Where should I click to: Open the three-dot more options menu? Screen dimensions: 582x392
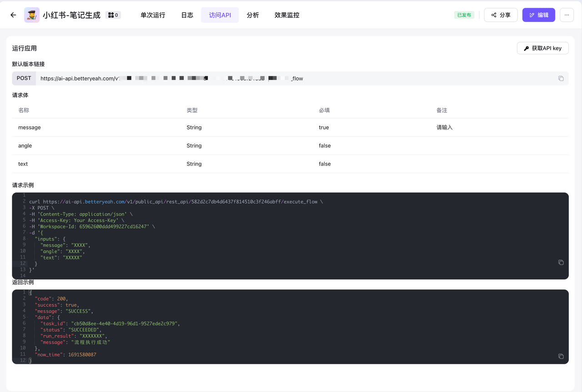click(567, 15)
